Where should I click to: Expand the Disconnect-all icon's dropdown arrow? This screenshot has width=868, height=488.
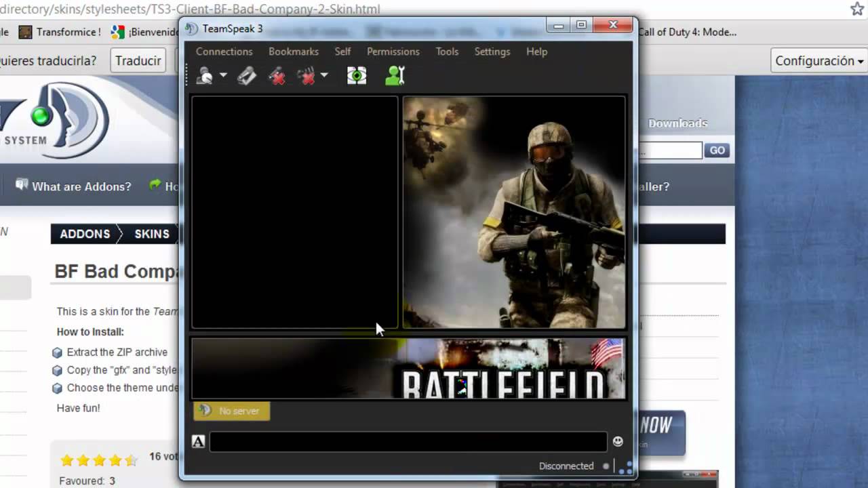(x=324, y=75)
